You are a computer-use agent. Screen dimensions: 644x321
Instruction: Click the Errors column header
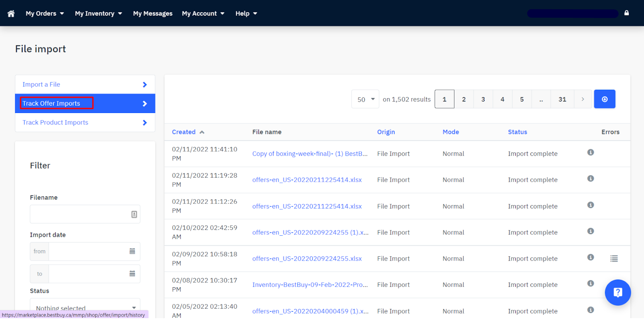pyautogui.click(x=611, y=132)
